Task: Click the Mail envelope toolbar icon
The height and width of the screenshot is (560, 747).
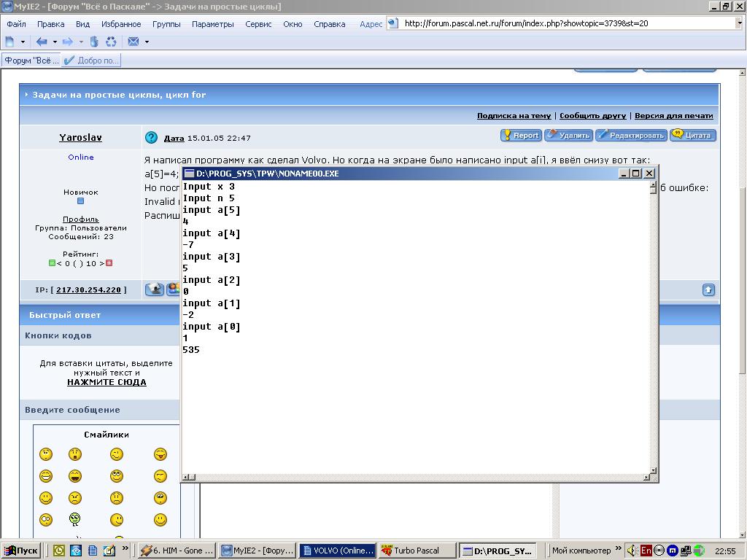Action: click(x=133, y=42)
